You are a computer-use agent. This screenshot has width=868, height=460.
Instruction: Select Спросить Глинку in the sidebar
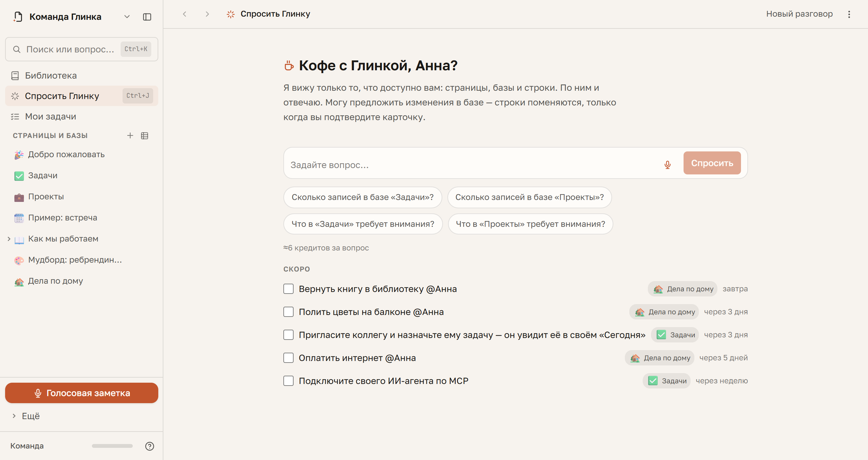[82, 96]
